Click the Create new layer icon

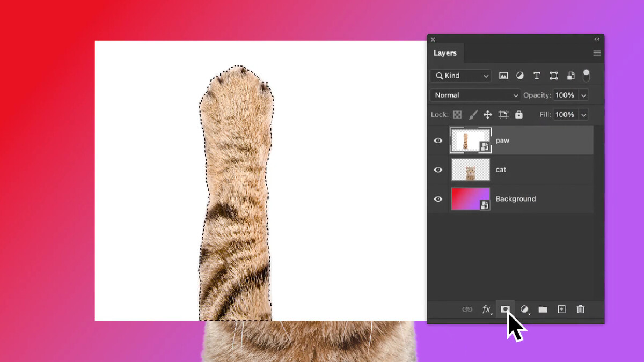tap(561, 309)
